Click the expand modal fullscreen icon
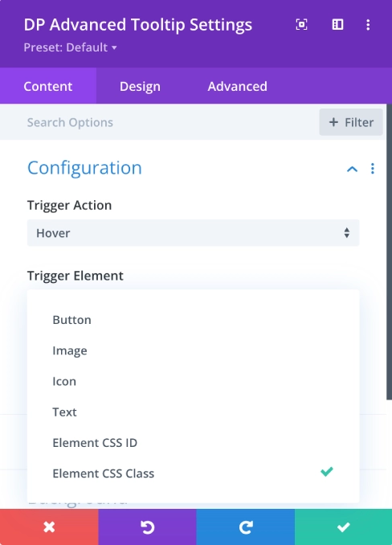Viewport: 392px width, 545px height. click(301, 25)
